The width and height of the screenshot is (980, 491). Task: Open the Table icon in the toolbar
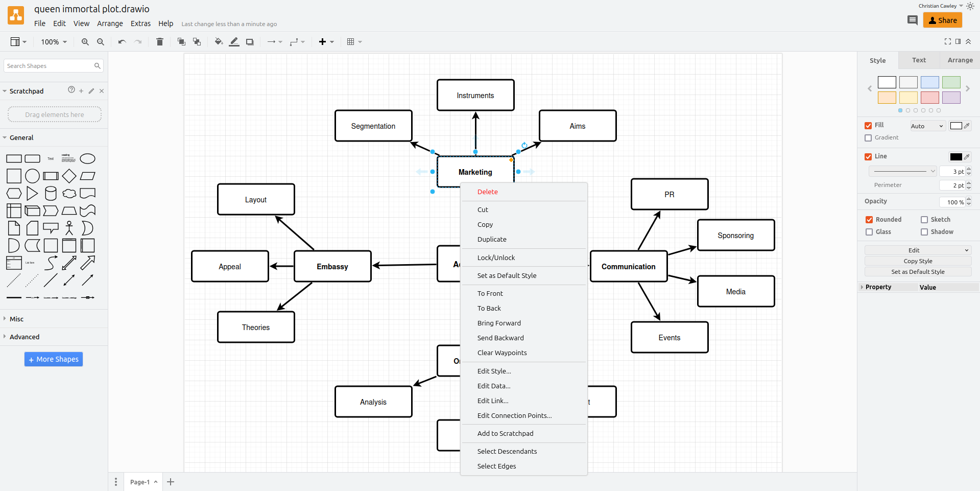[x=351, y=42]
